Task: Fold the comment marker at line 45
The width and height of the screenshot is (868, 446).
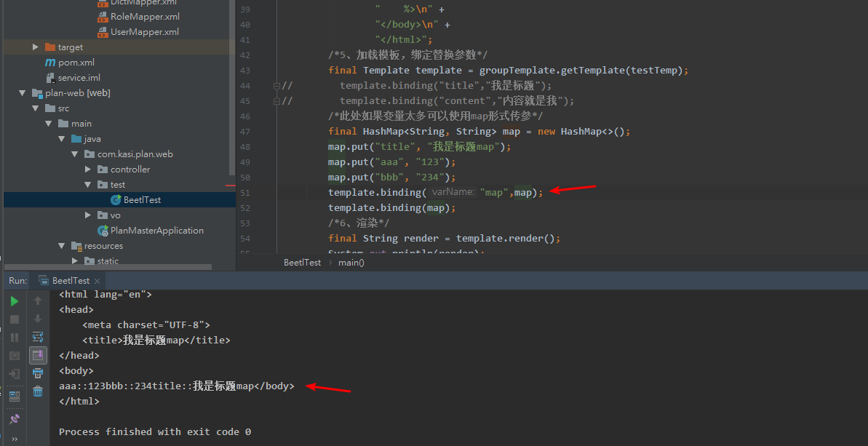Action: (276, 100)
